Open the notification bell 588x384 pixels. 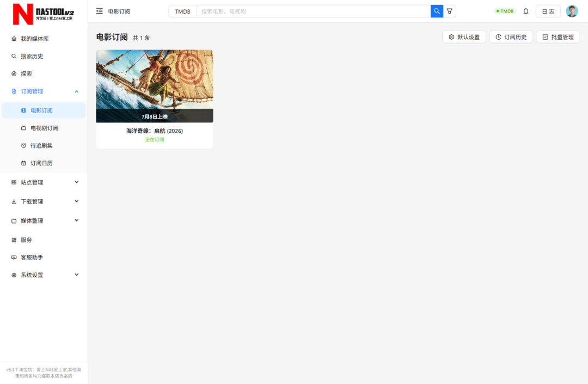(x=526, y=11)
